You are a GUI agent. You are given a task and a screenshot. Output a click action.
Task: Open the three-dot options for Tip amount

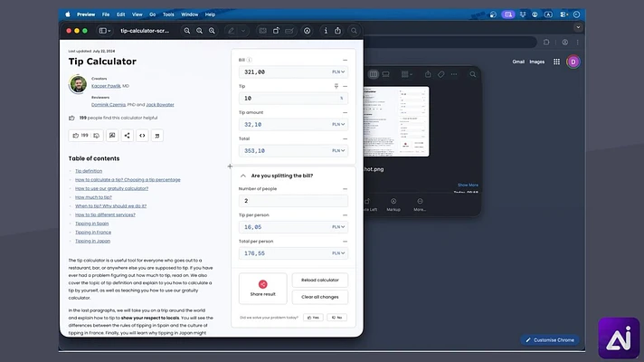click(345, 112)
